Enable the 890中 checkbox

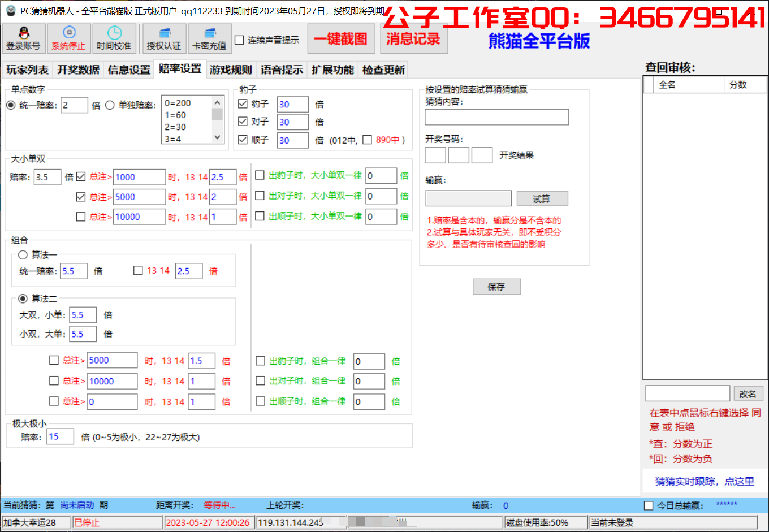coord(367,140)
